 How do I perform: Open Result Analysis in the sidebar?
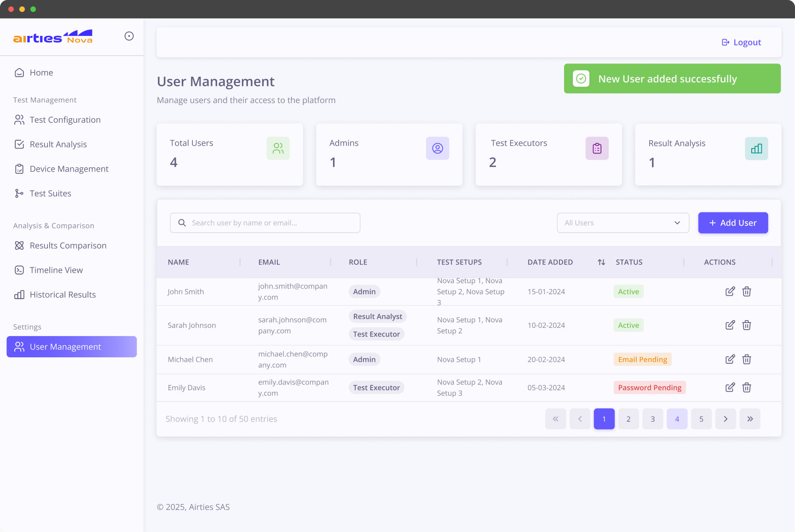click(x=72, y=144)
